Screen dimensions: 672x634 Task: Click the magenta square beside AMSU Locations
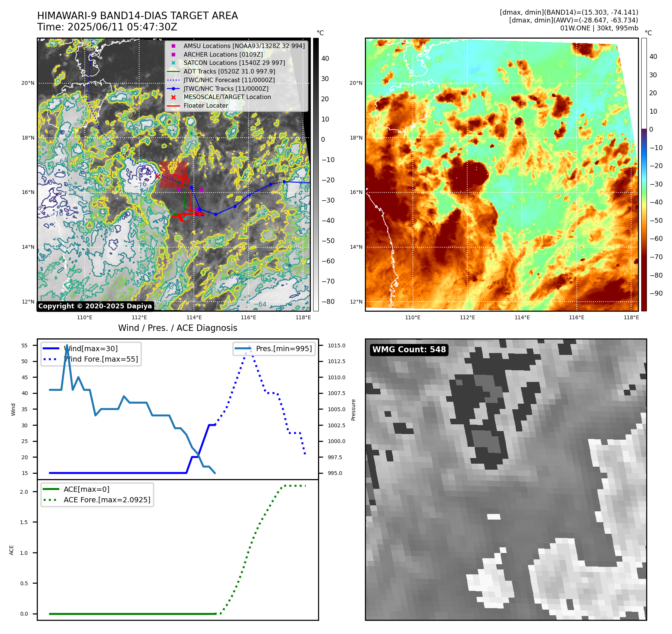[x=173, y=46]
